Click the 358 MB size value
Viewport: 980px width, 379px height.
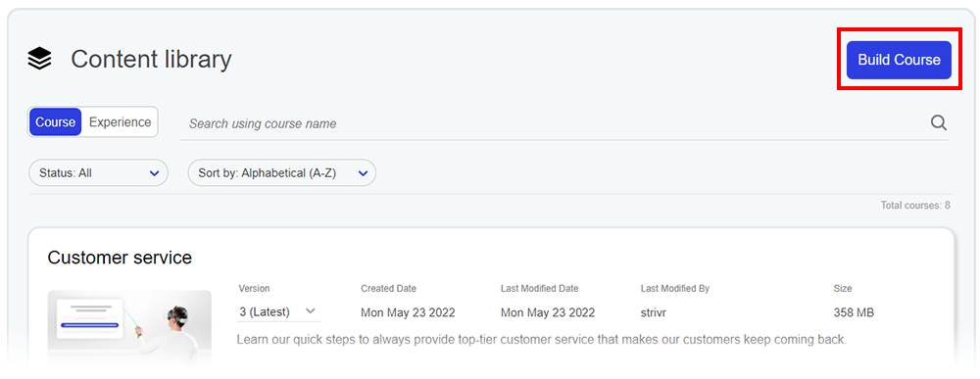click(854, 312)
